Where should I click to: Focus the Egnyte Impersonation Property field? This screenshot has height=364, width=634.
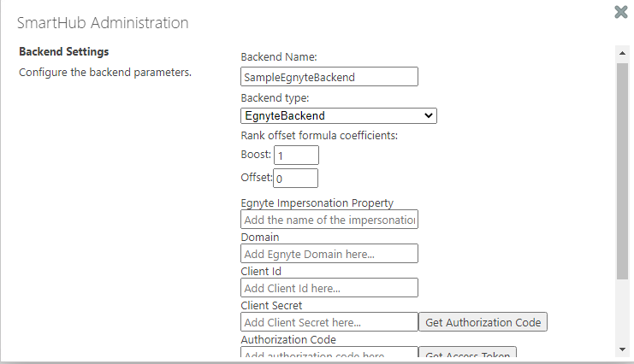point(329,220)
